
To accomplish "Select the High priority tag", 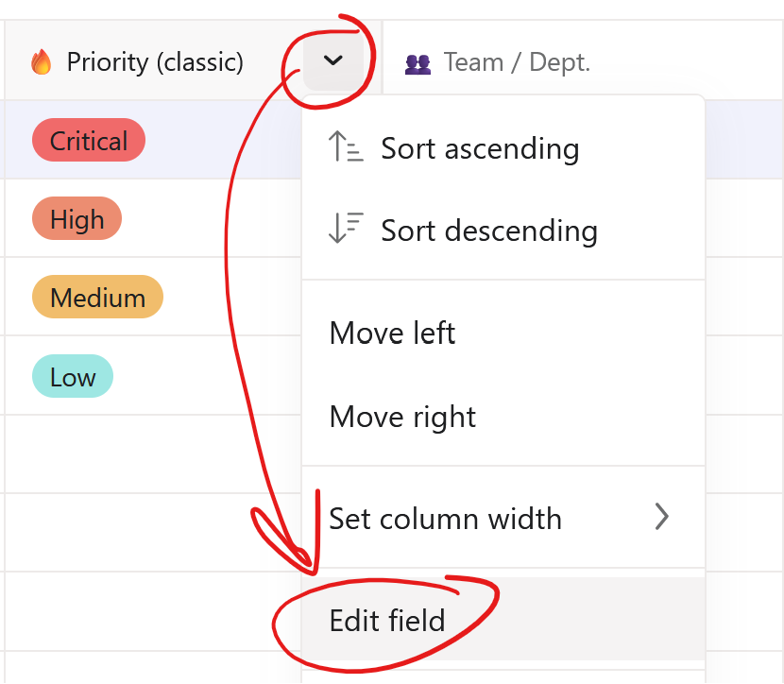I will pyautogui.click(x=77, y=219).
